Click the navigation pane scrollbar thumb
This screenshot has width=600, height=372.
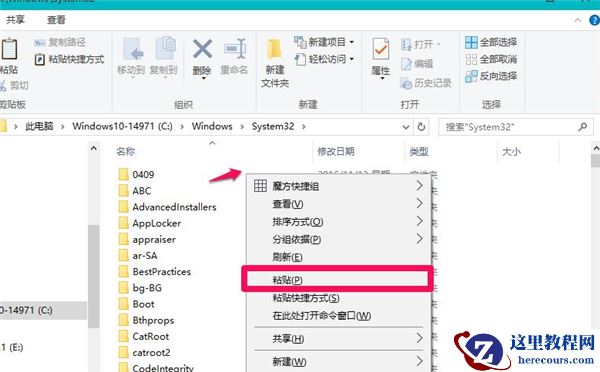(93, 276)
